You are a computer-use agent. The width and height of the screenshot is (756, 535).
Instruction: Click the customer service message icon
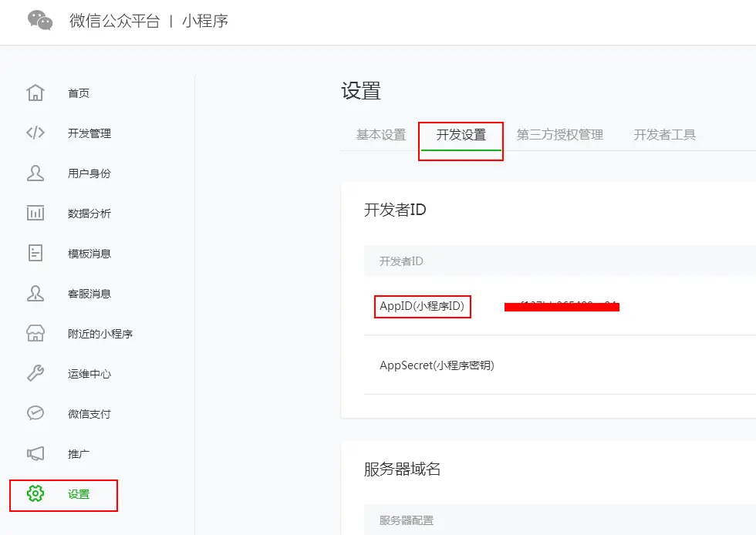[x=35, y=293]
